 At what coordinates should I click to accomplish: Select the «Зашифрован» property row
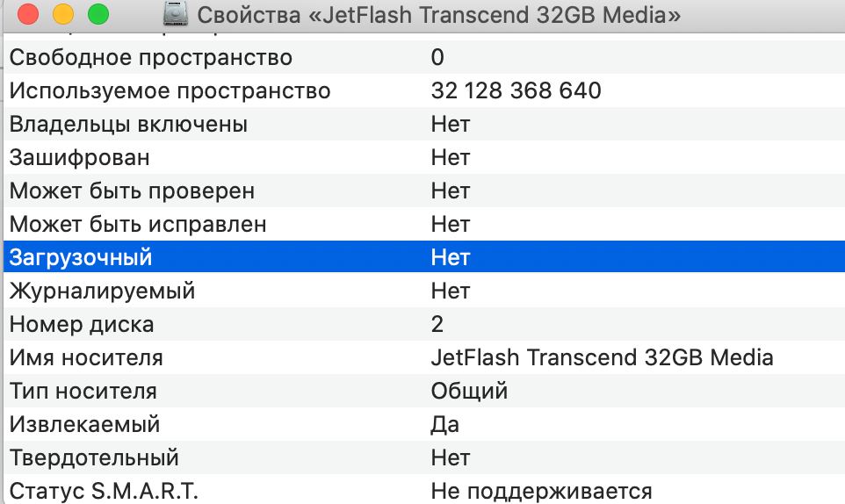click(80, 158)
